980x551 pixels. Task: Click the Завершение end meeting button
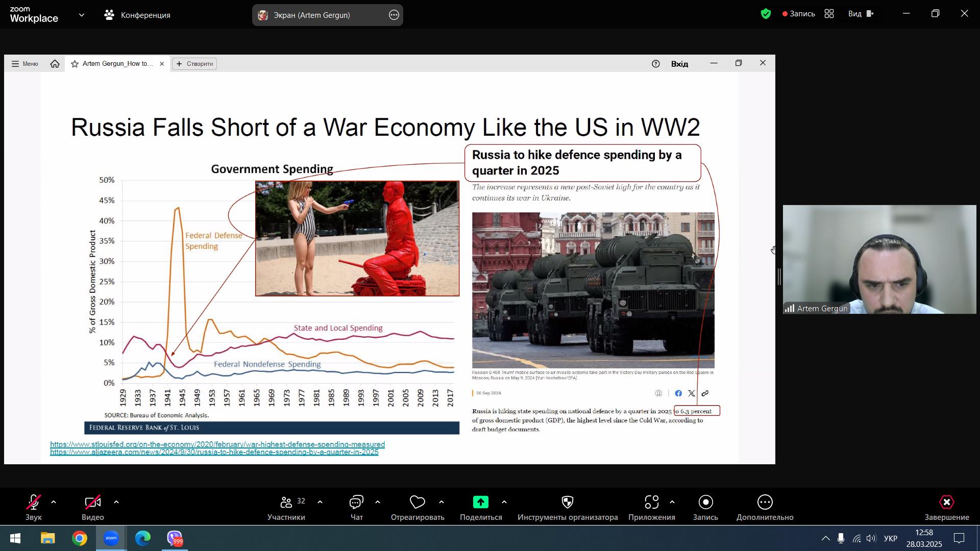(x=947, y=508)
